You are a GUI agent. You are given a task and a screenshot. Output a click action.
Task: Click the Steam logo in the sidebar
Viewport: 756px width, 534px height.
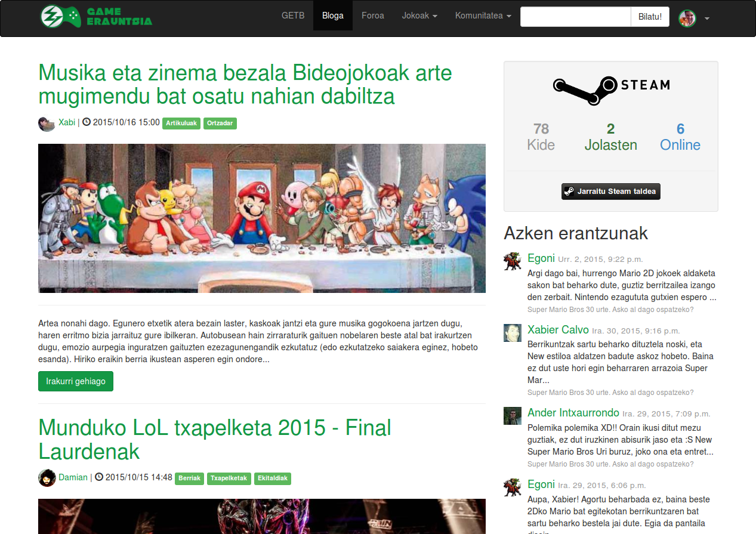click(611, 91)
